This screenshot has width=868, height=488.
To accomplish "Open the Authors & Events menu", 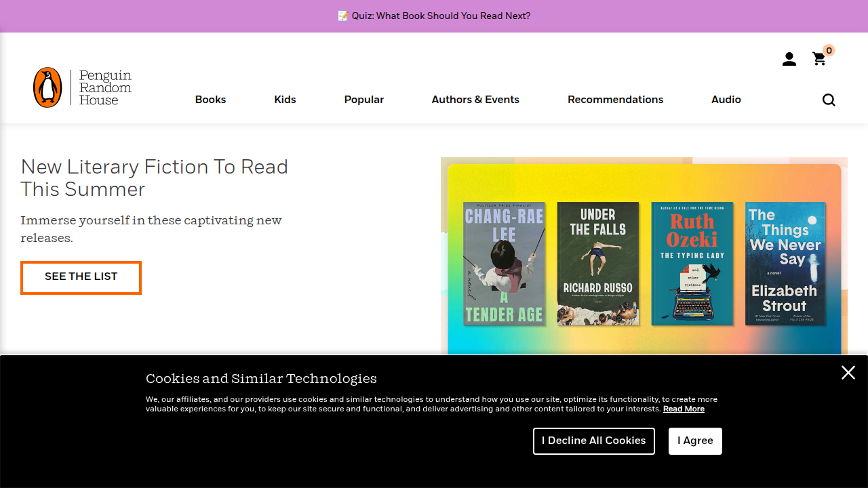I will pyautogui.click(x=475, y=100).
